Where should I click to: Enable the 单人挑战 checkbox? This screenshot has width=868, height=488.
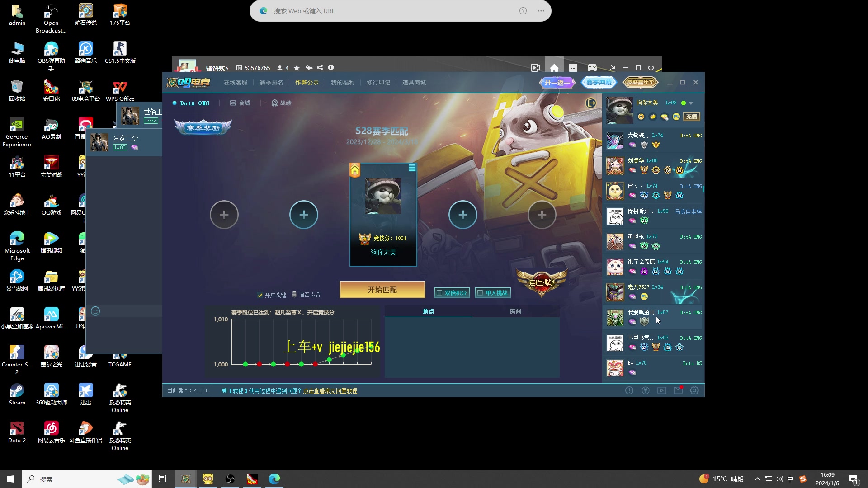click(480, 293)
